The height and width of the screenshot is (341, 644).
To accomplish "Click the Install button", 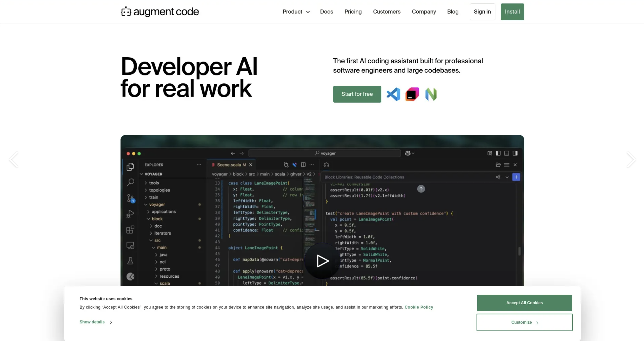I will (x=512, y=12).
